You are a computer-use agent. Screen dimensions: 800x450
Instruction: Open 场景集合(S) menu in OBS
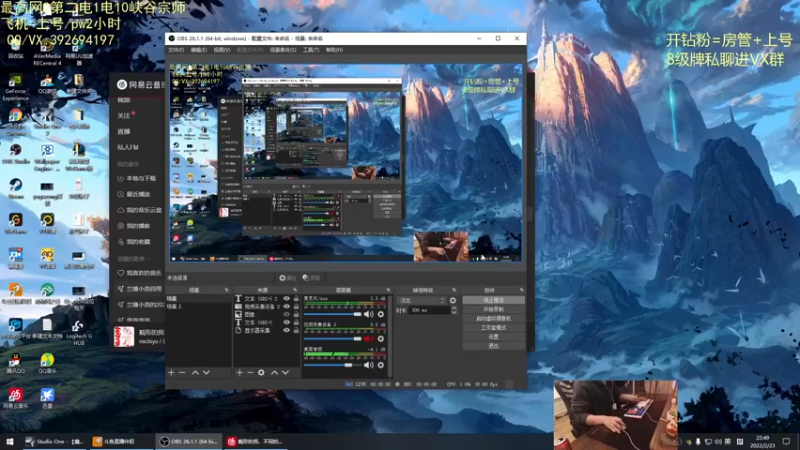[x=283, y=50]
